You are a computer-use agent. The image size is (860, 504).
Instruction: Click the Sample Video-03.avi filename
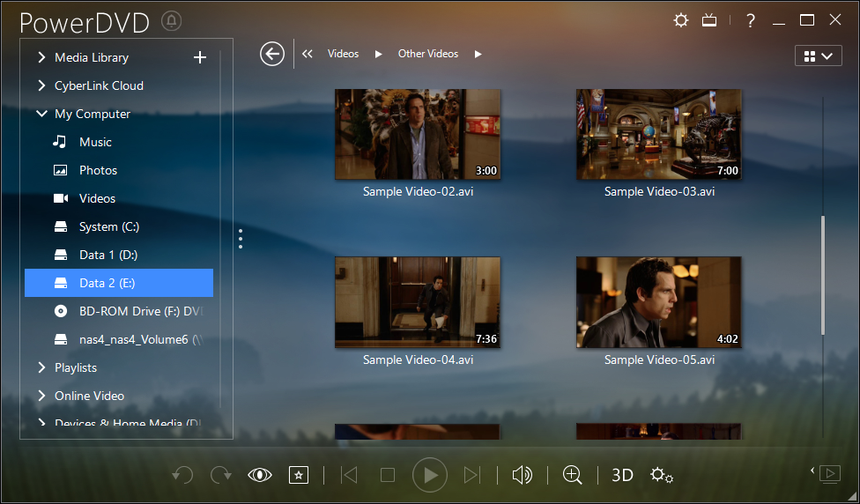click(659, 192)
